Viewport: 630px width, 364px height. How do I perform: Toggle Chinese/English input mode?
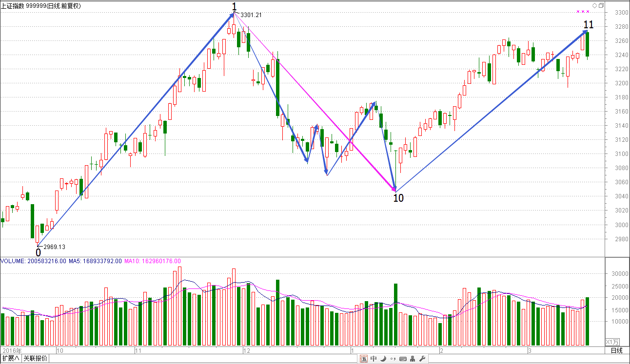[x=374, y=359]
